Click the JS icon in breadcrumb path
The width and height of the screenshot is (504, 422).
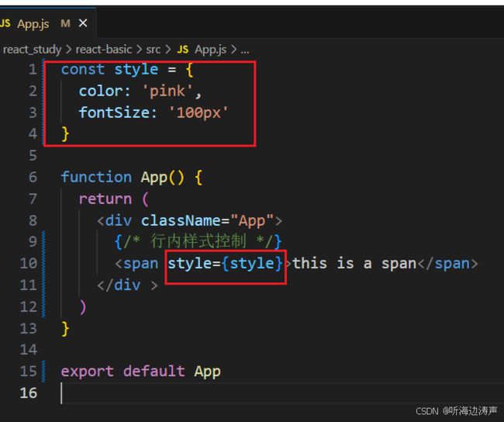tap(182, 50)
